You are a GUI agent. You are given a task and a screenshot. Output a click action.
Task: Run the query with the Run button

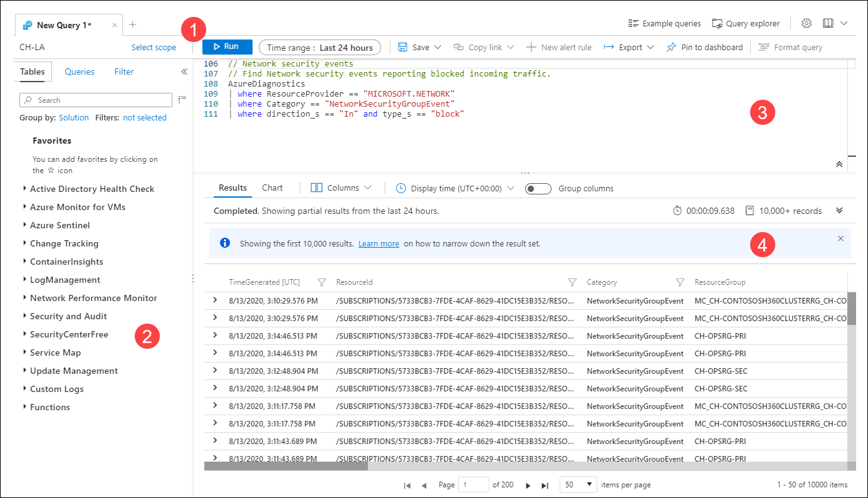click(227, 47)
